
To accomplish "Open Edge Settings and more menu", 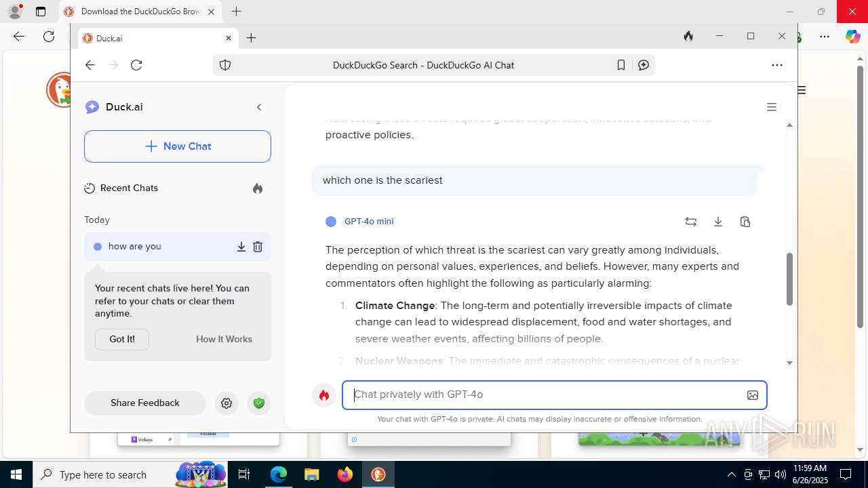I will pos(825,37).
